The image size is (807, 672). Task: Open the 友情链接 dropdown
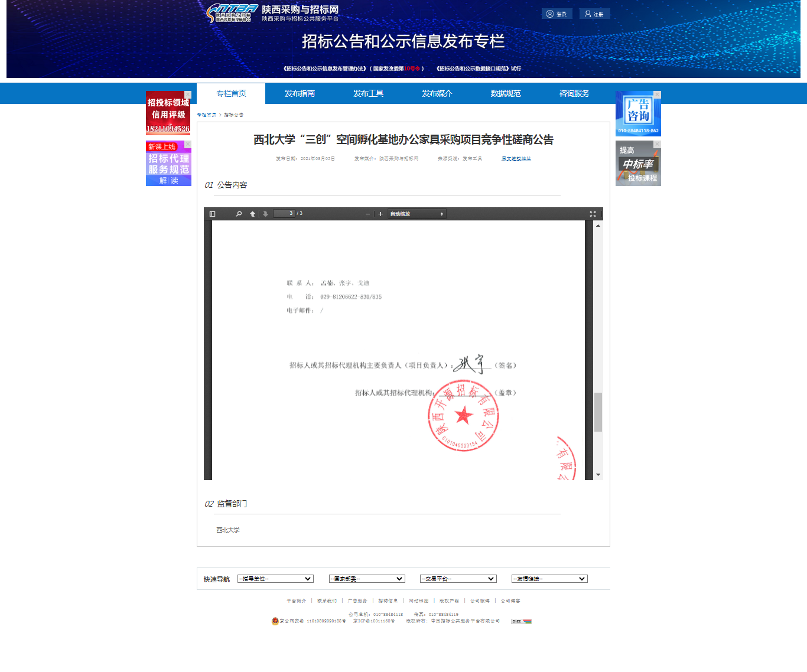549,579
